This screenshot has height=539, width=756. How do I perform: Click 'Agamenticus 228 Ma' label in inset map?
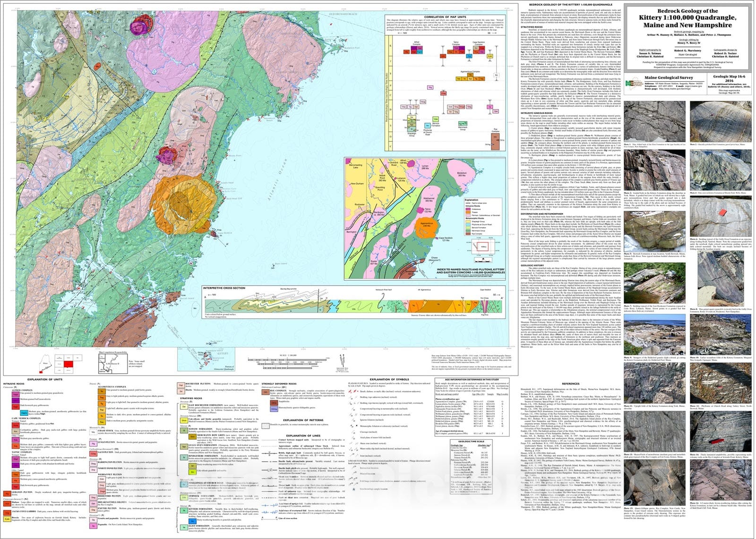click(427, 224)
